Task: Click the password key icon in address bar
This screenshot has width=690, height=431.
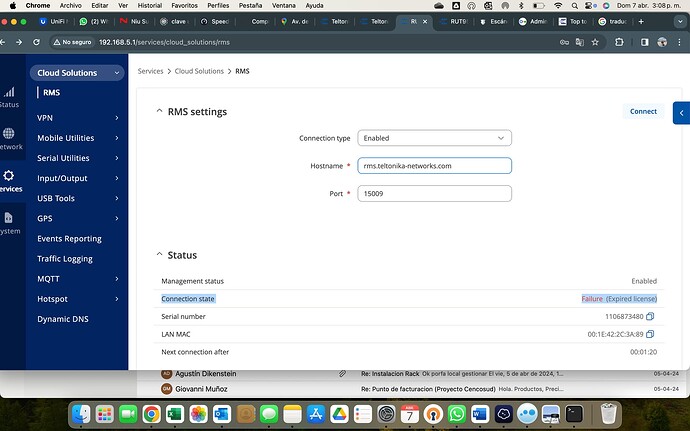Action: point(564,42)
